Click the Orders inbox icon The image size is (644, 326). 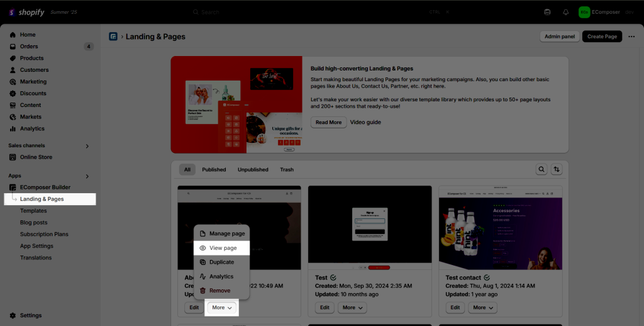[13, 47]
